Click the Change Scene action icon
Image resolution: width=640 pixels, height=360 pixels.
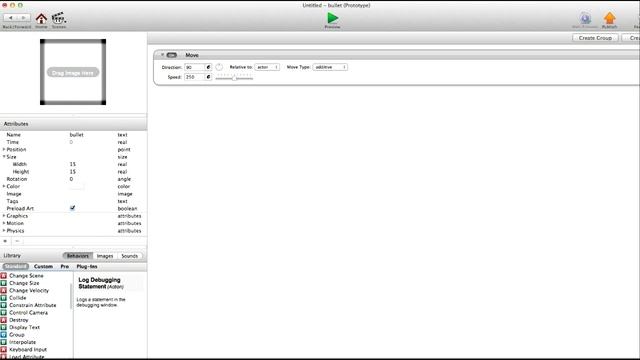point(4,276)
